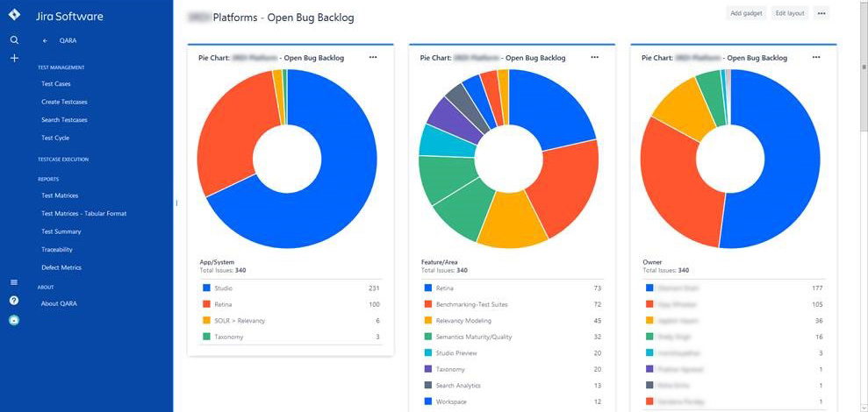
Task: Click the help question mark icon
Action: click(x=14, y=301)
